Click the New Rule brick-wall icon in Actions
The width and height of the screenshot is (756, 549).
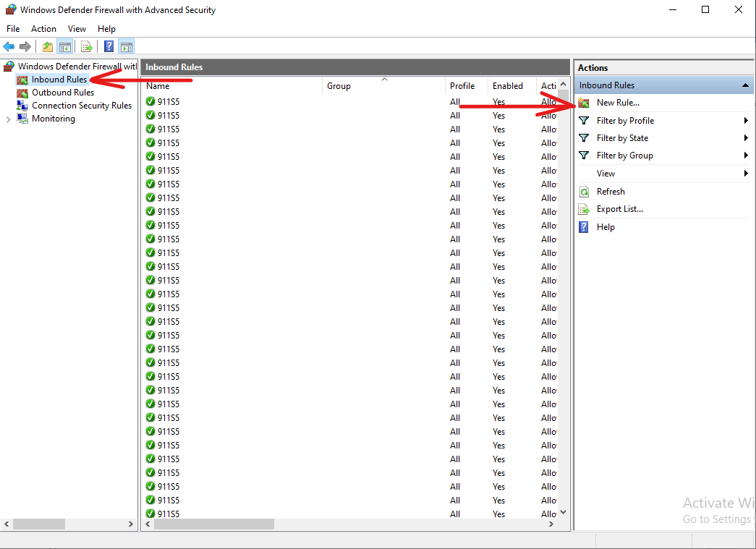click(x=584, y=103)
